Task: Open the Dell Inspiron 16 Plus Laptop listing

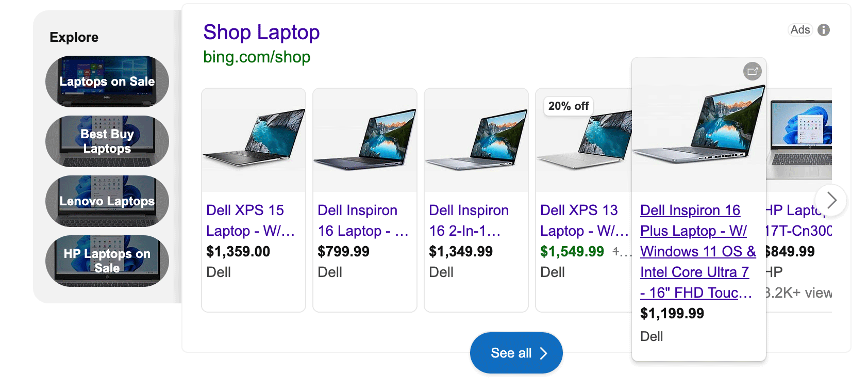Action: tap(697, 251)
